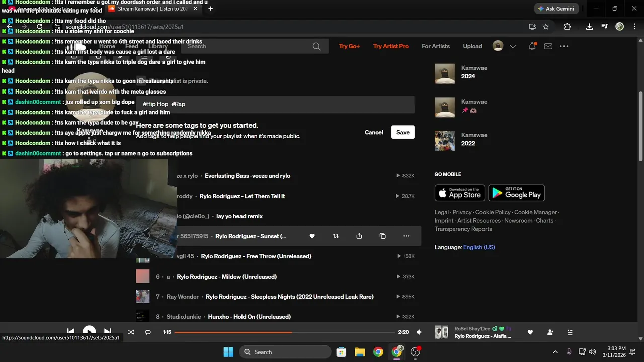Close the Stream Kamswae browser tab
The height and width of the screenshot is (362, 644).
tap(195, 9)
